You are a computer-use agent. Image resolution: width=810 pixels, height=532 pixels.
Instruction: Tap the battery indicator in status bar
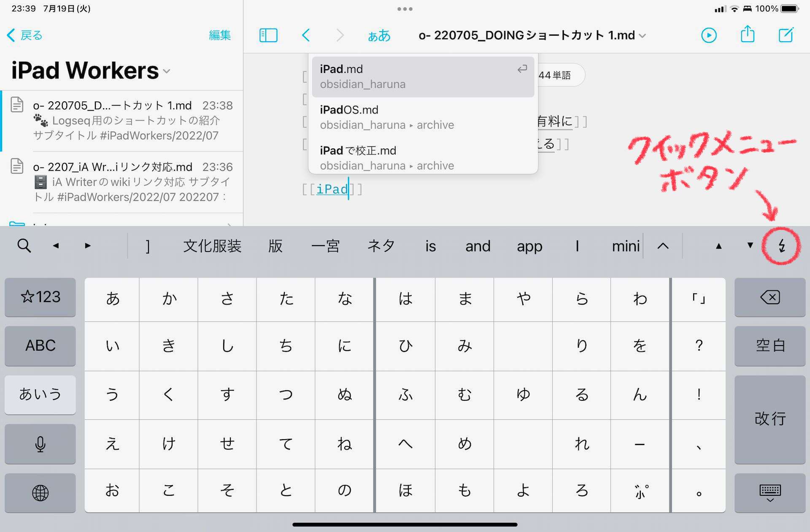(x=790, y=8)
